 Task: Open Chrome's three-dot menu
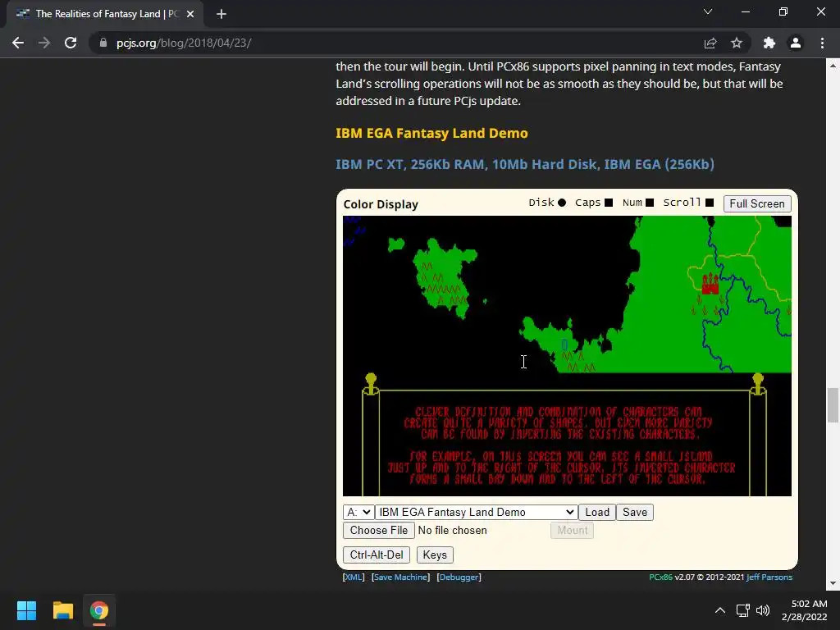click(x=822, y=43)
